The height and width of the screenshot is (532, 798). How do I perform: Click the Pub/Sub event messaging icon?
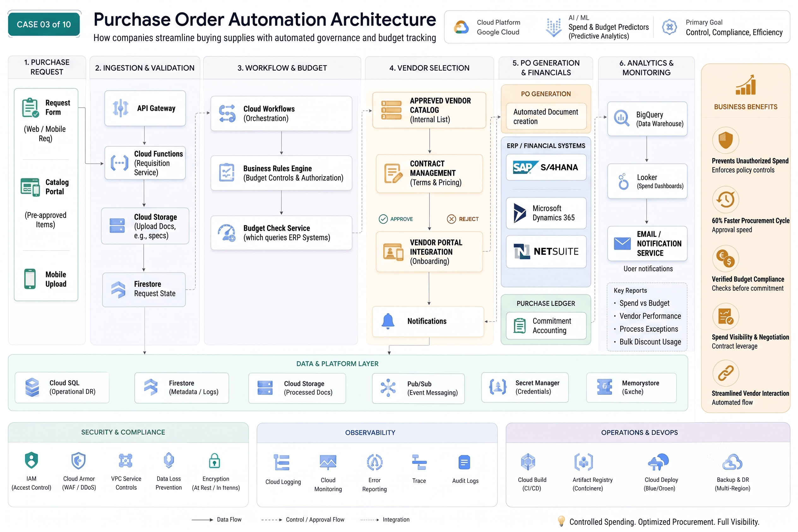point(388,387)
